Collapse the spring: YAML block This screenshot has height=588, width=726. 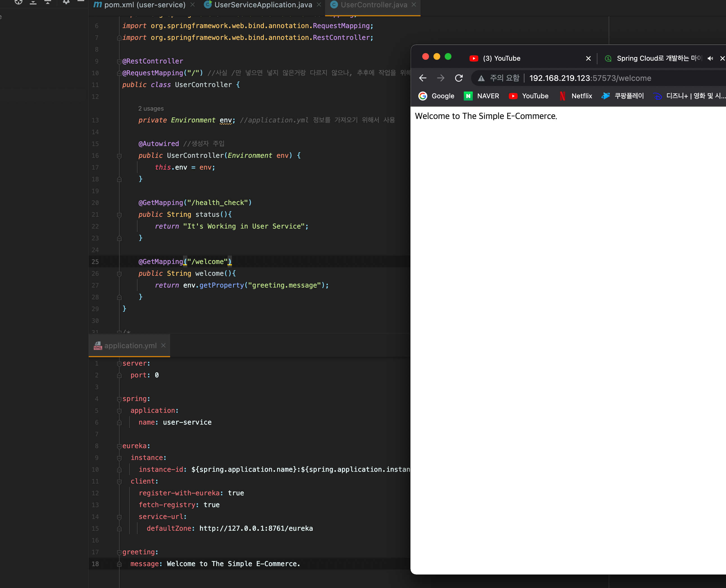click(119, 399)
